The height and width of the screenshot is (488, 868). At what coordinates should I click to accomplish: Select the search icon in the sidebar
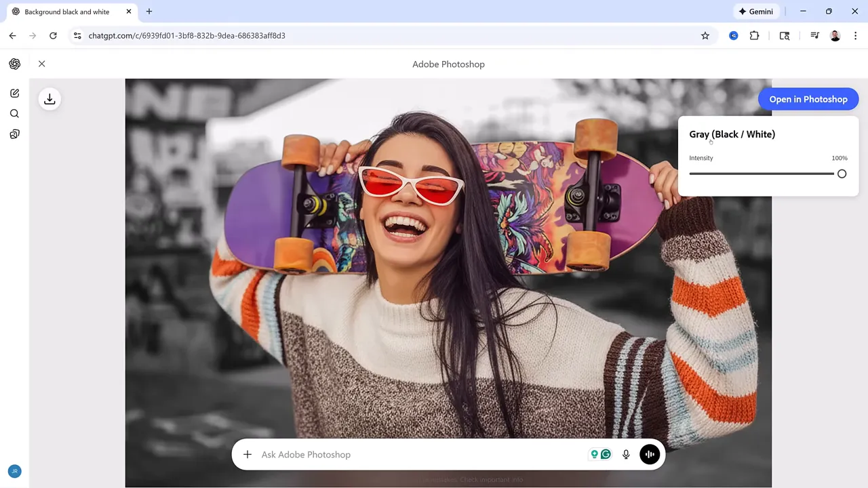(14, 113)
